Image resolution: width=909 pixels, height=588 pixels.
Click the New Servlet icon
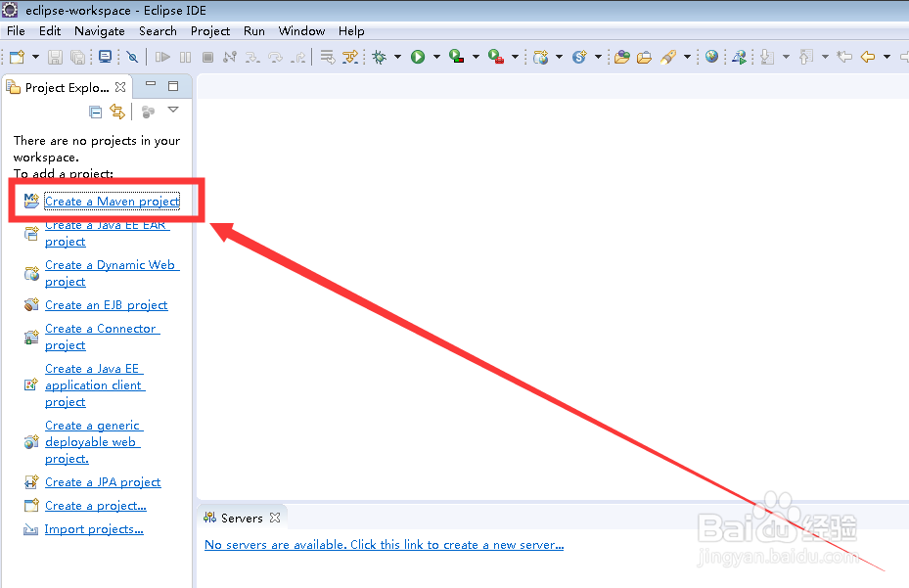(x=579, y=57)
